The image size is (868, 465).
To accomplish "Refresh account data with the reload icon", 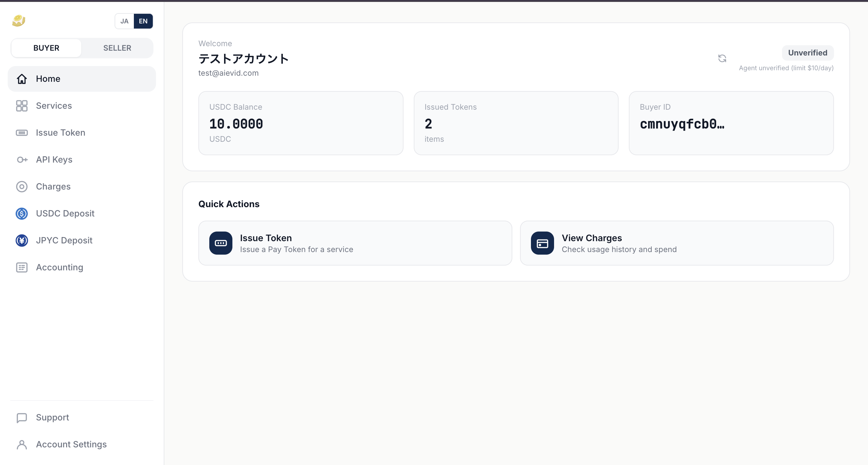I will click(x=722, y=58).
